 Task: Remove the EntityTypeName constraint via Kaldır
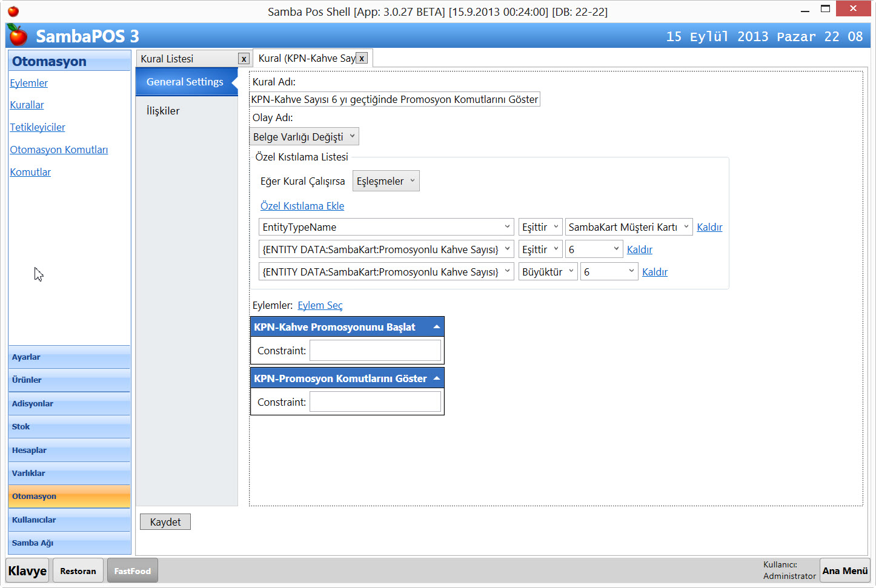[x=709, y=227]
